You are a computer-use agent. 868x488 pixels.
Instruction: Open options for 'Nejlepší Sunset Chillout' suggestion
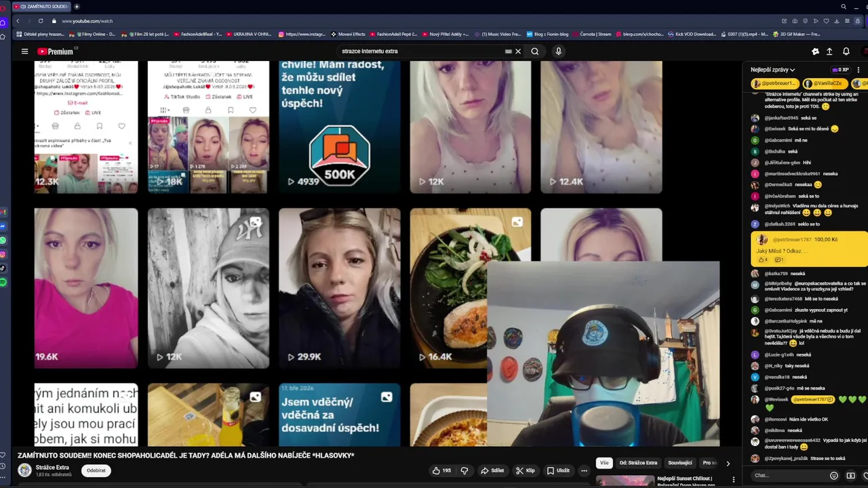[x=733, y=479]
